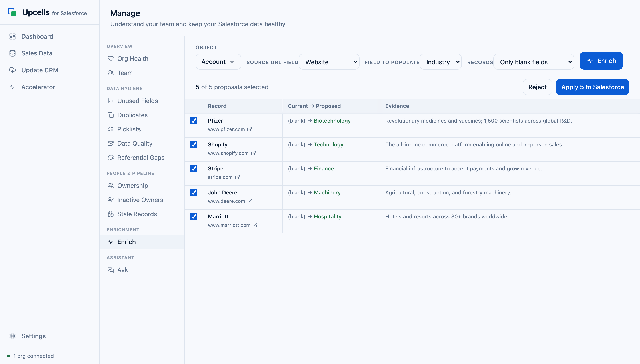Screen dimensions: 640x364
Task: Click the 5 of 5 proposals selected text
Action: (232, 87)
